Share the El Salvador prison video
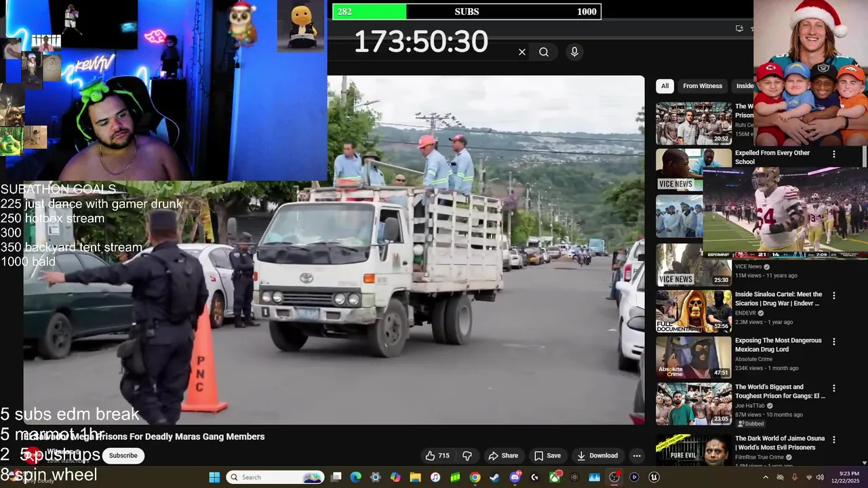Image resolution: width=868 pixels, height=488 pixels. [502, 455]
